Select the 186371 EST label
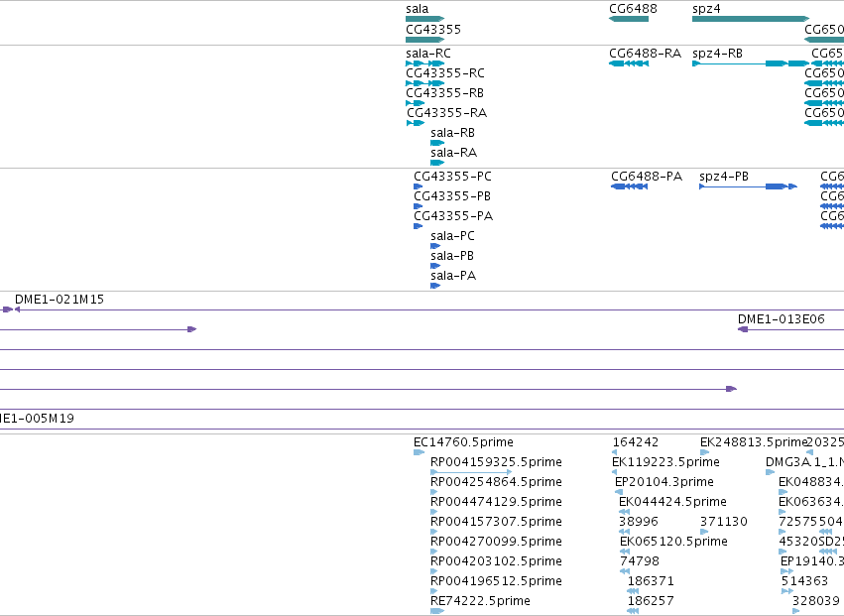This screenshot has height=616, width=844. (651, 581)
